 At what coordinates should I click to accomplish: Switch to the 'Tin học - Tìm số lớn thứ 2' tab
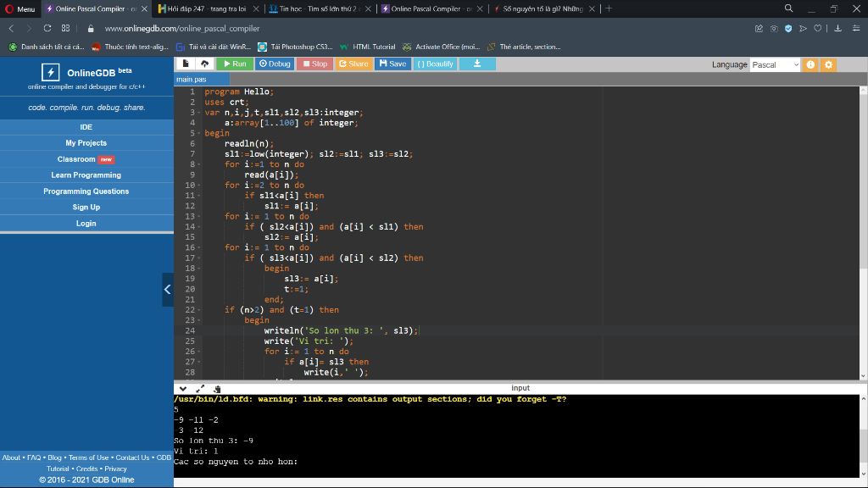point(319,8)
